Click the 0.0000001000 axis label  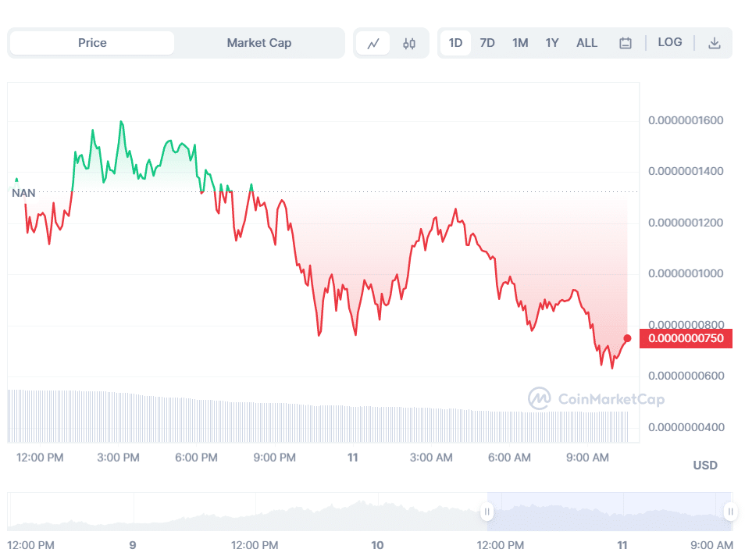point(686,273)
